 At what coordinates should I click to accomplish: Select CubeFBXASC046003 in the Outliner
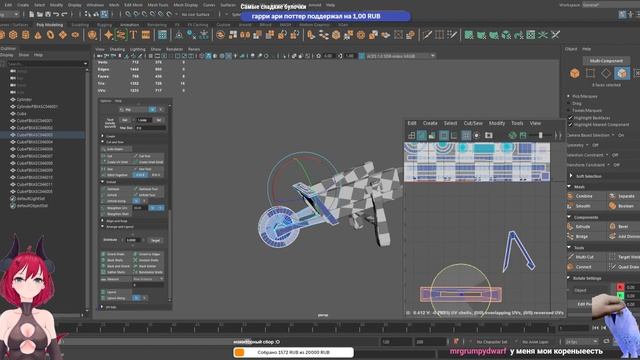34,135
